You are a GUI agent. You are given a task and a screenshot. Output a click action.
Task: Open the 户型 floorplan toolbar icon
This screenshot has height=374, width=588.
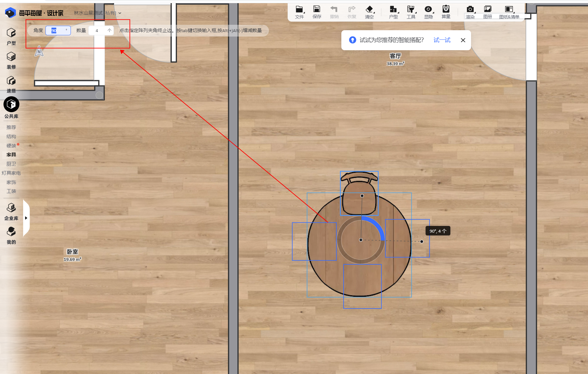(x=393, y=12)
